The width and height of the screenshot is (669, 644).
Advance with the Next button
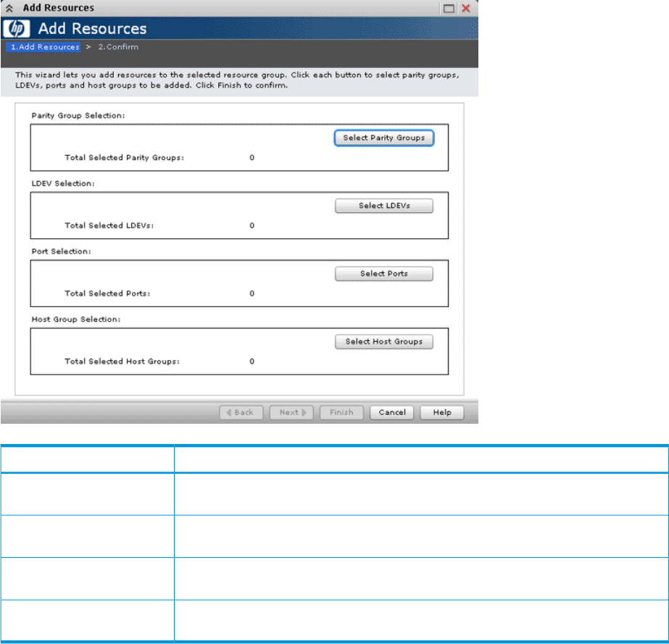291,412
